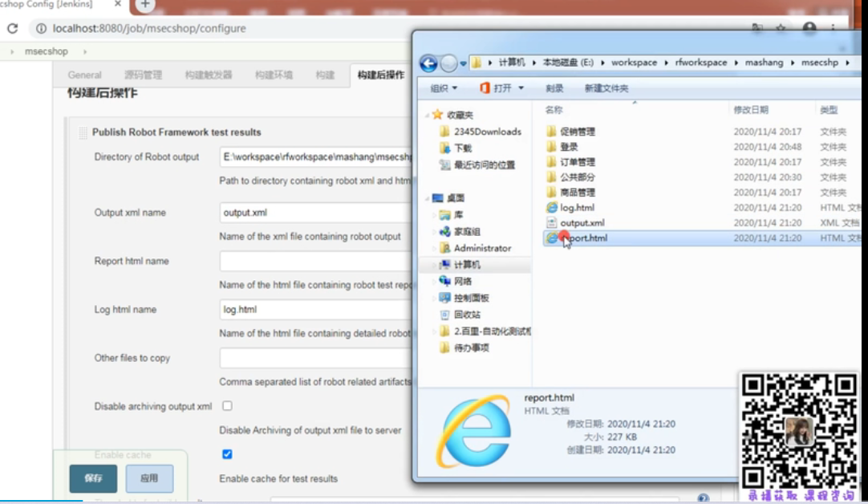Click the large IE icon in details pane

475,431
